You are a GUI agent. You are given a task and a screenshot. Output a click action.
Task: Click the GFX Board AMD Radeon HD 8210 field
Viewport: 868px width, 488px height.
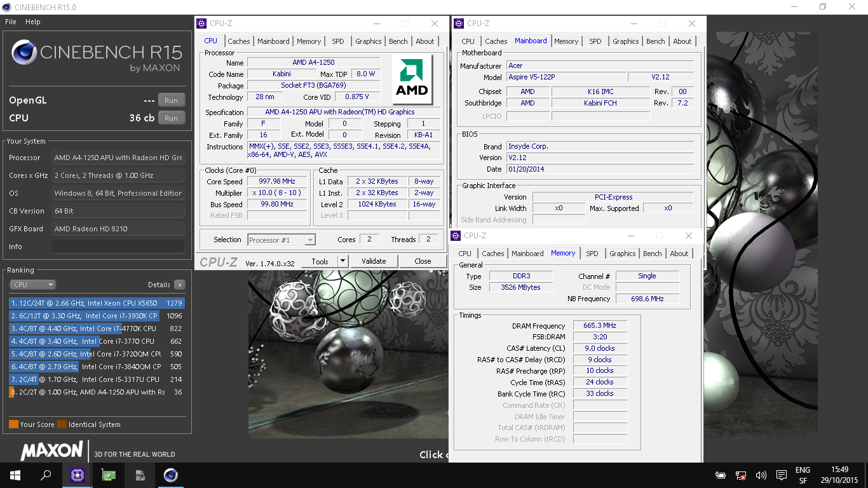point(118,229)
